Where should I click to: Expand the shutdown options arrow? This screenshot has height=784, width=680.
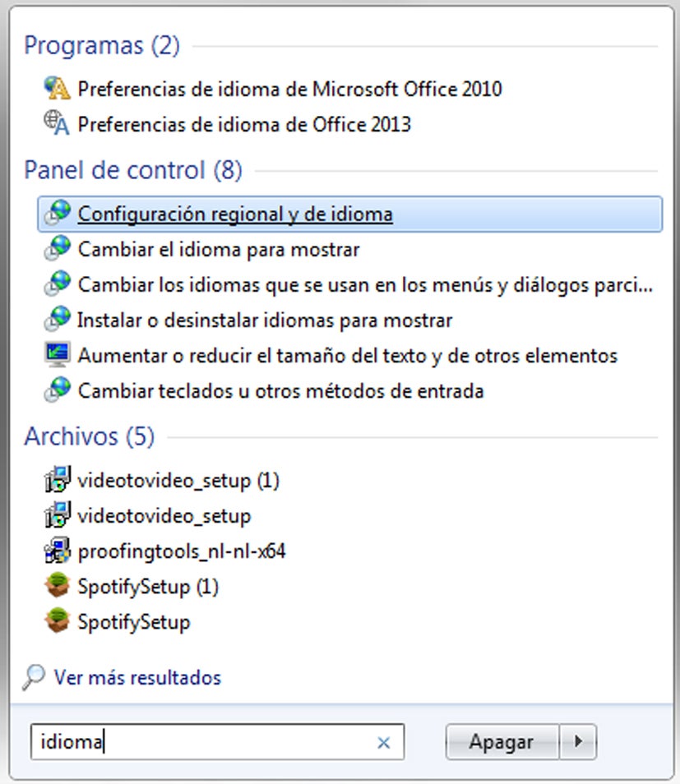point(579,742)
